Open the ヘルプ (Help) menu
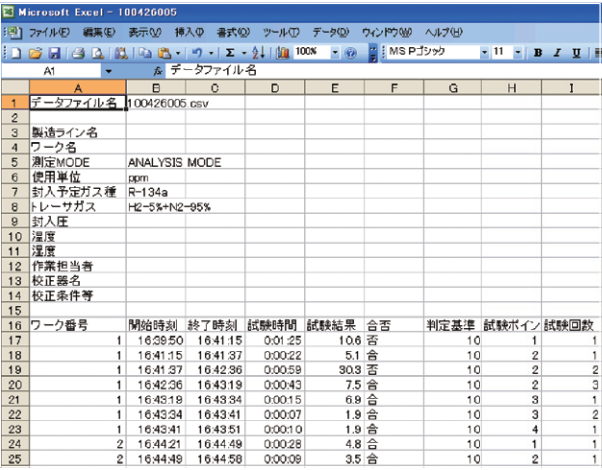Image resolution: width=602 pixels, height=470 pixels. (443, 33)
